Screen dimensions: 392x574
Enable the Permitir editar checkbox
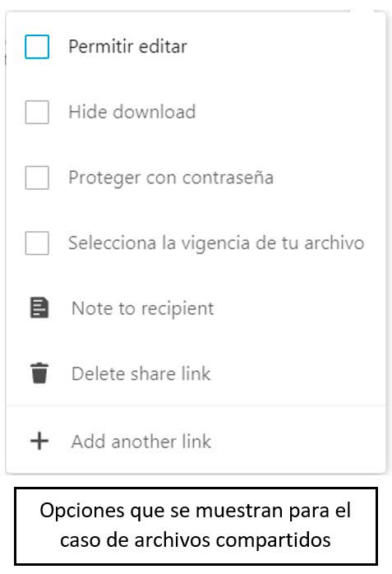[x=37, y=47]
